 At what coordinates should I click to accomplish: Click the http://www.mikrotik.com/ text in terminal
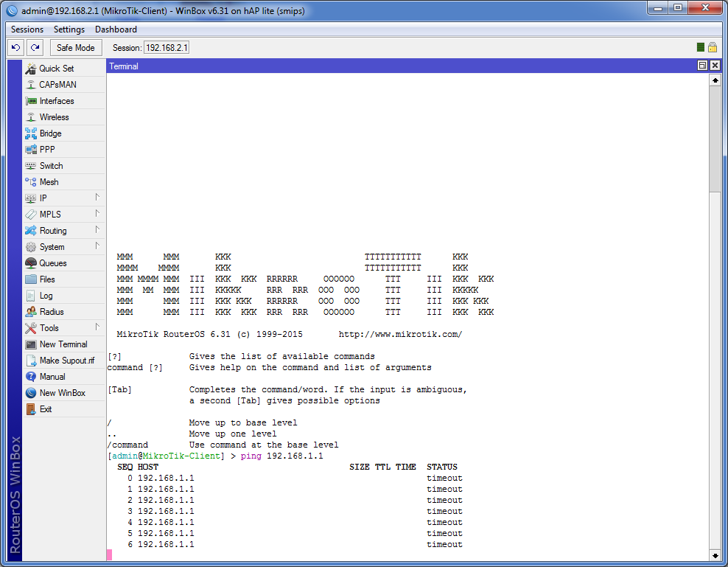click(x=400, y=334)
